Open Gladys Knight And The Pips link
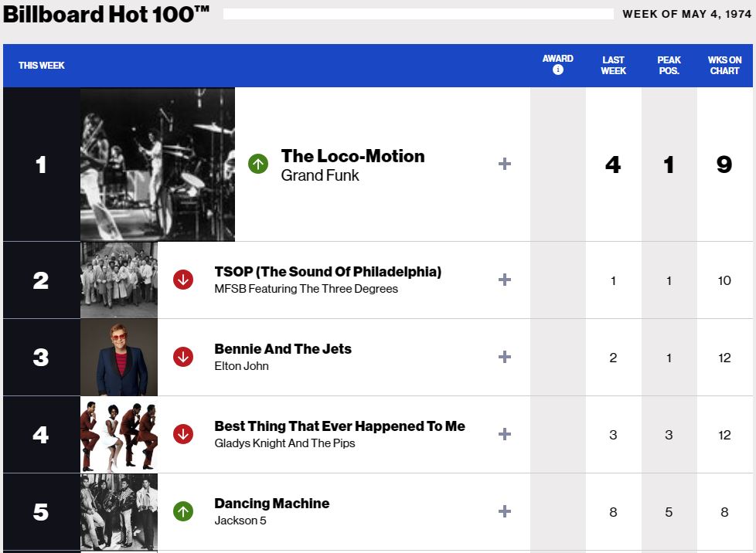 pos(284,443)
